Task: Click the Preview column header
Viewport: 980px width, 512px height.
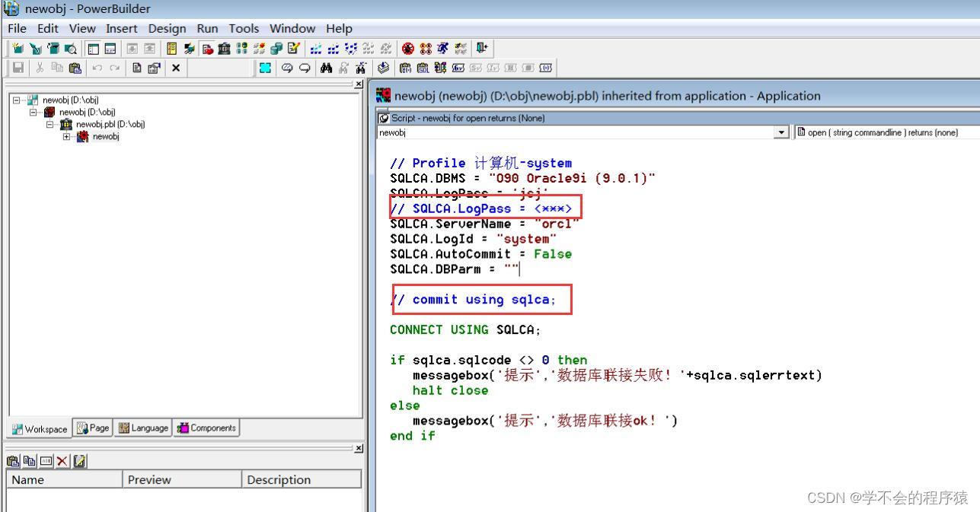Action: pyautogui.click(x=182, y=479)
